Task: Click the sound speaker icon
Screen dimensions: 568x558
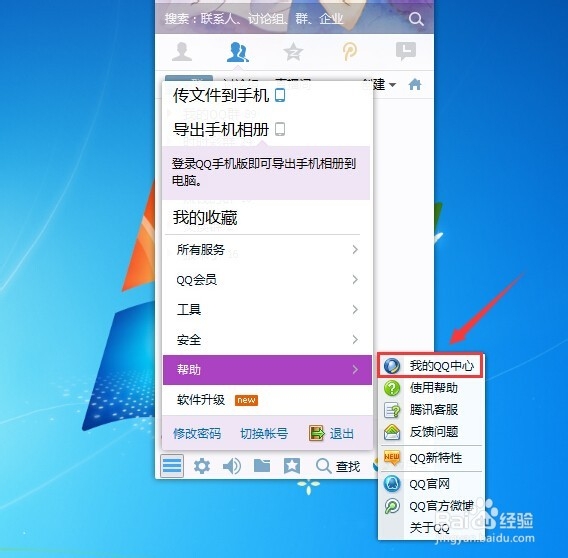Action: pyautogui.click(x=232, y=466)
